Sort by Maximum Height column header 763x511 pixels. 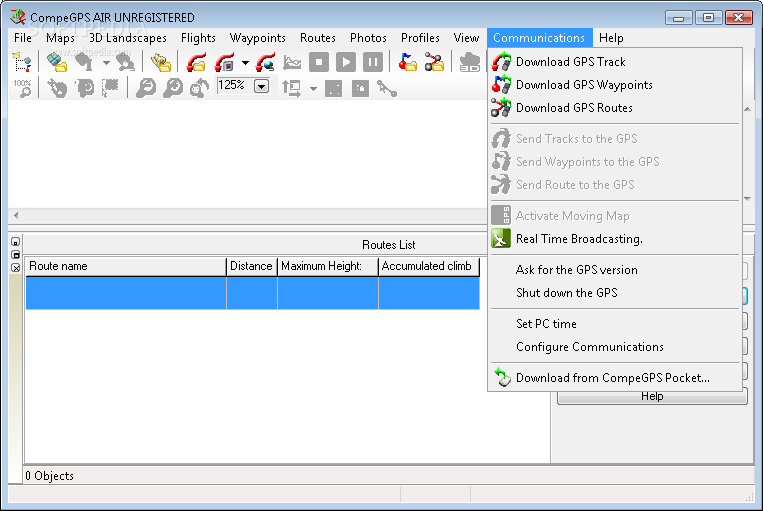coord(327,266)
